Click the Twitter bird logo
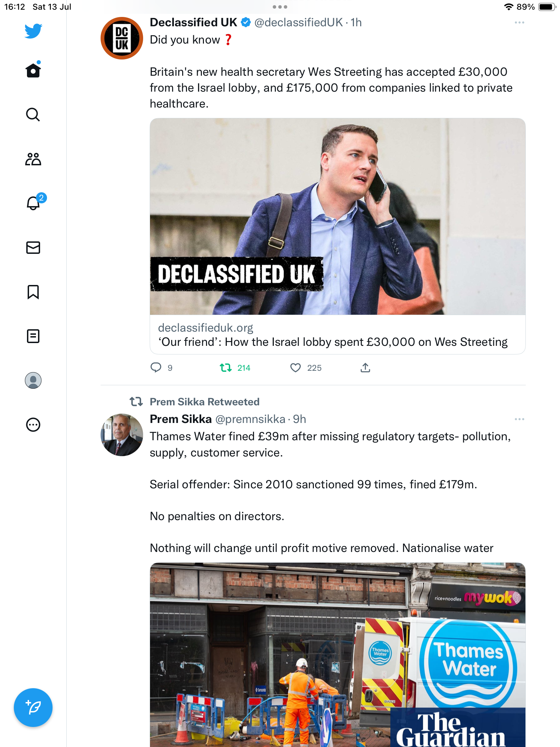This screenshot has height=747, width=560. point(33,31)
